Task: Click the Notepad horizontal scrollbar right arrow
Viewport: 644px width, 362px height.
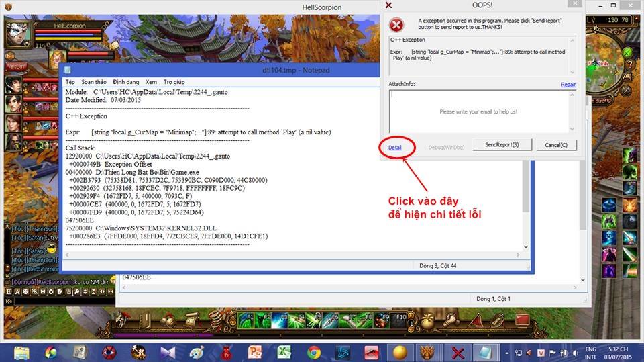Action: tap(517, 255)
